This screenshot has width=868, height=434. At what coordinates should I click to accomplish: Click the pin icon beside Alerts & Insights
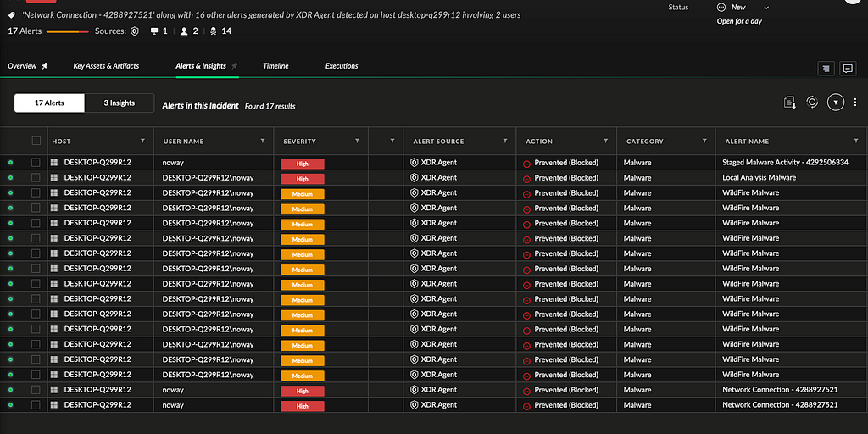click(235, 66)
